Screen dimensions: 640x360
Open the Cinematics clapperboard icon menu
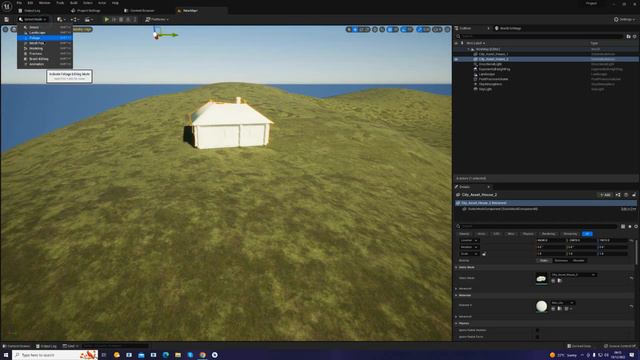click(89, 19)
